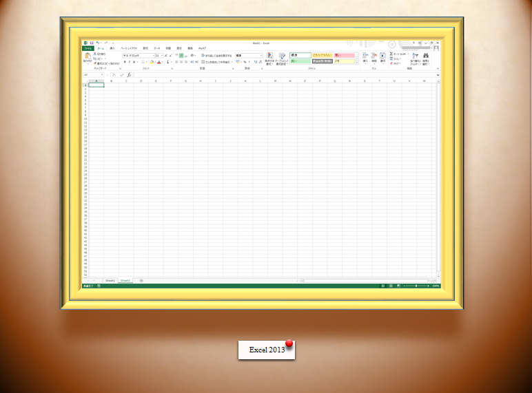This screenshot has height=393, width=532.
Task: Switch to the Sheet2 tab
Action: click(125, 281)
